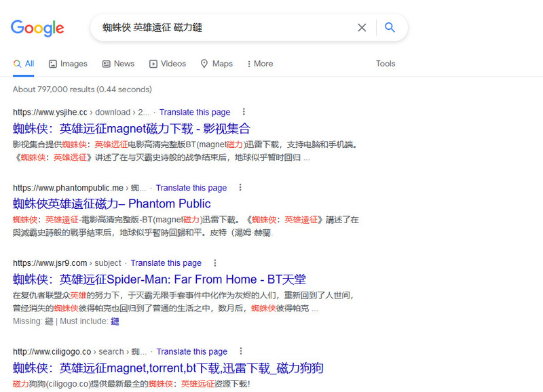Viewport: 543px width, 392px height.
Task: Expand the More search categories menu
Action: pyautogui.click(x=260, y=64)
